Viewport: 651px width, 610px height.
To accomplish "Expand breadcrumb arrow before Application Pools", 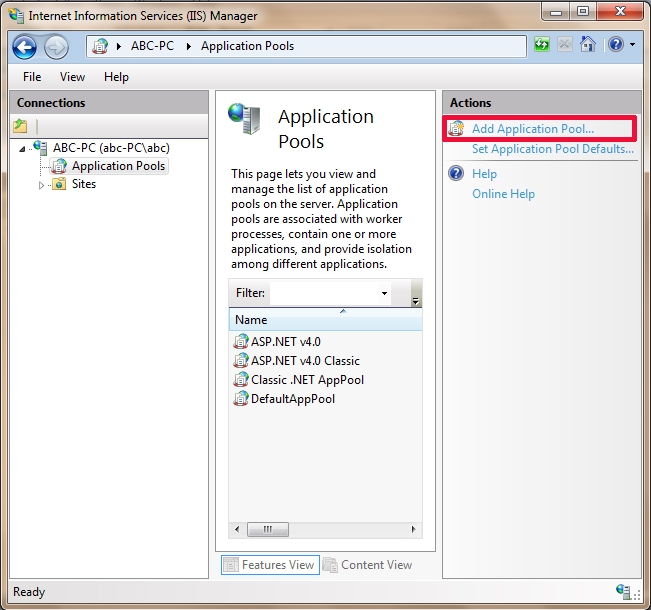I will click(188, 46).
